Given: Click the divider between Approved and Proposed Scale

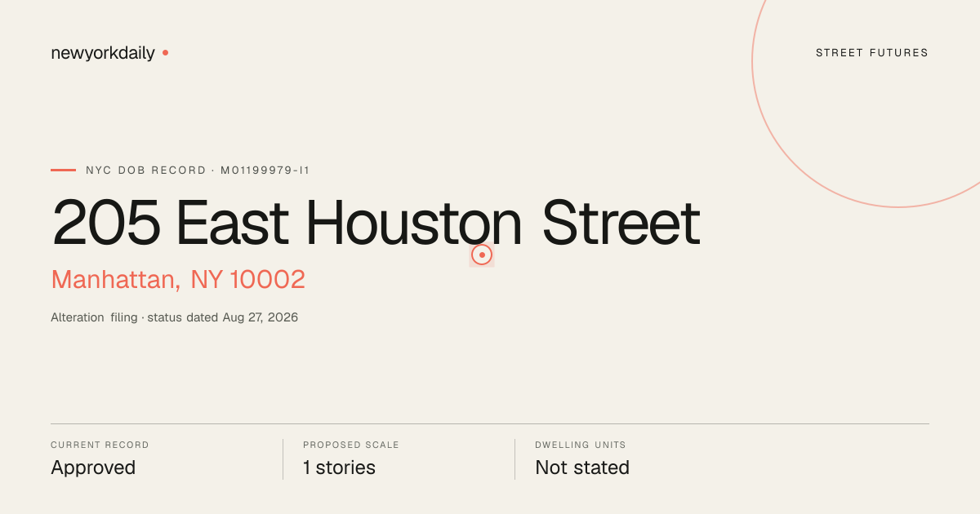Looking at the screenshot, I should (283, 459).
